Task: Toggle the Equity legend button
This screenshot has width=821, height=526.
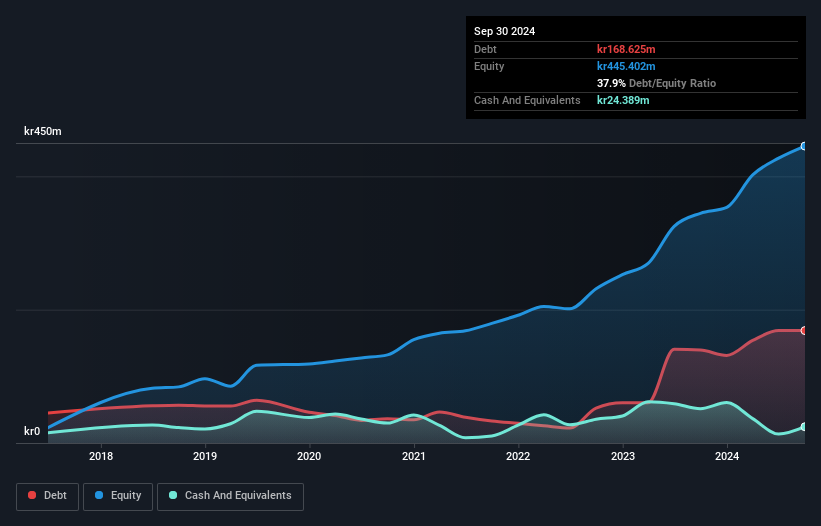Action: [x=118, y=496]
